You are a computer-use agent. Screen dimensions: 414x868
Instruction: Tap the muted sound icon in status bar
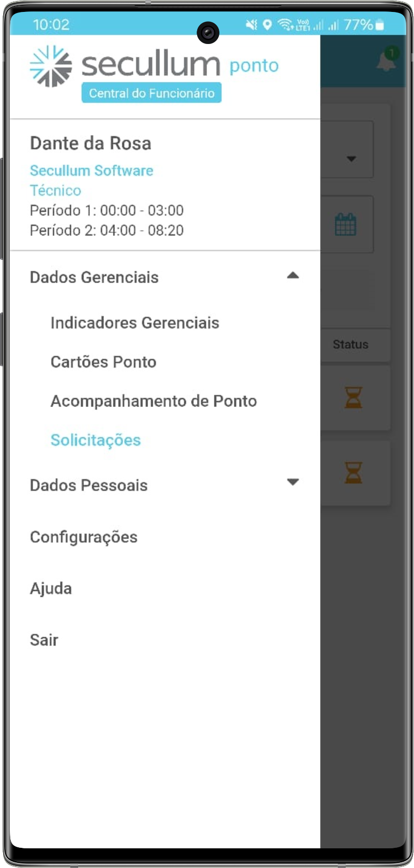point(252,24)
